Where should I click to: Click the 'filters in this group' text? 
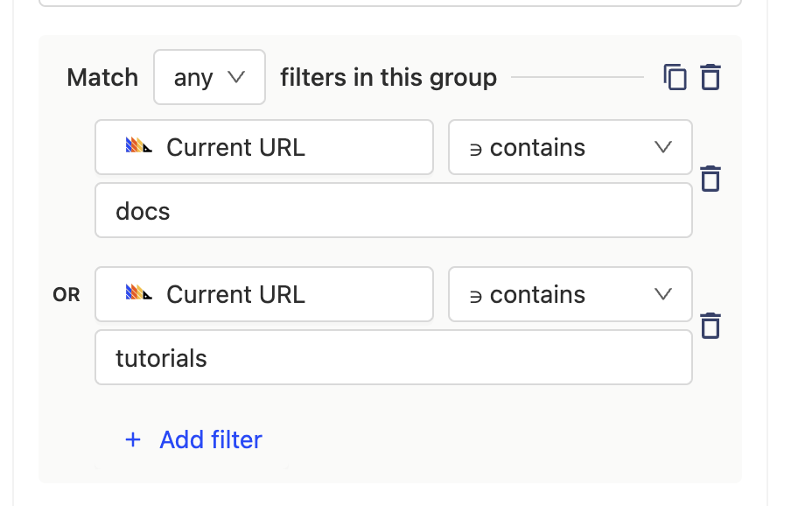[x=388, y=78]
